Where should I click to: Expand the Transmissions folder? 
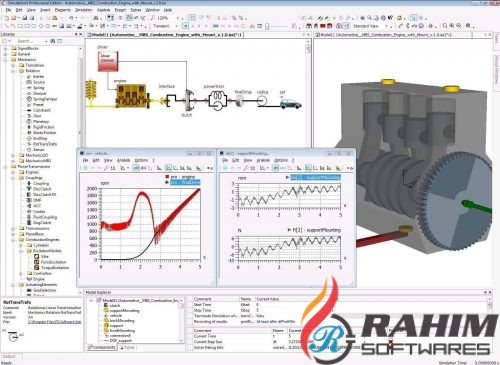coord(13,228)
